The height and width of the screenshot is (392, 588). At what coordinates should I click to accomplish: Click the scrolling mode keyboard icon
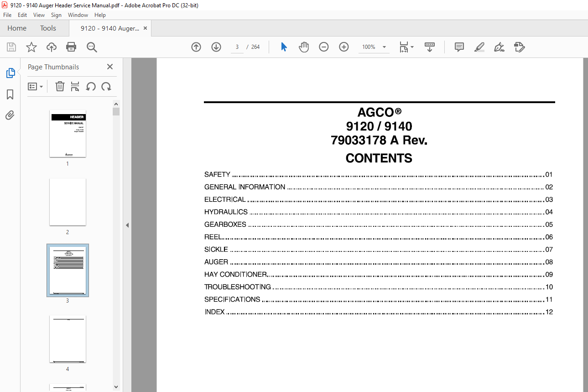[430, 47]
